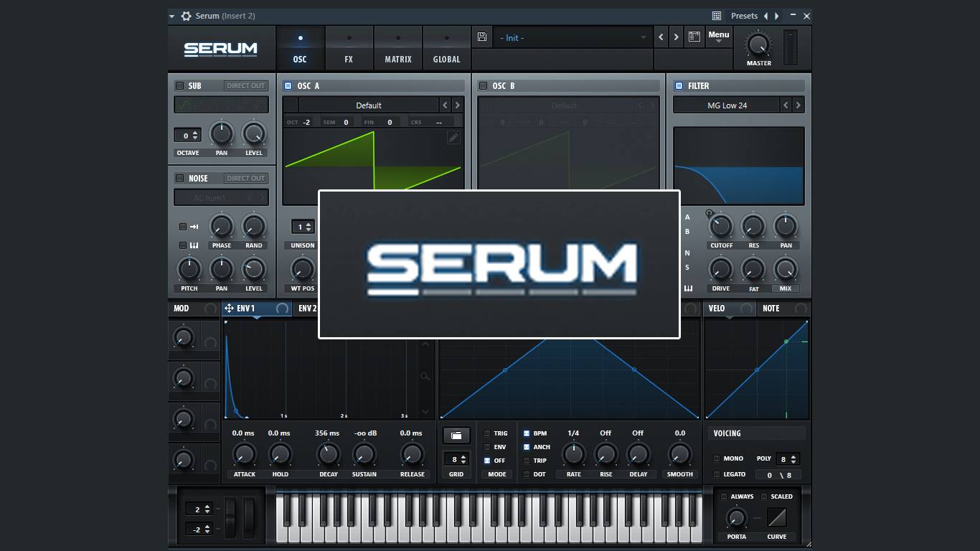Viewport: 980px width, 551px height.
Task: Click the Presets label in title bar
Action: tap(744, 16)
